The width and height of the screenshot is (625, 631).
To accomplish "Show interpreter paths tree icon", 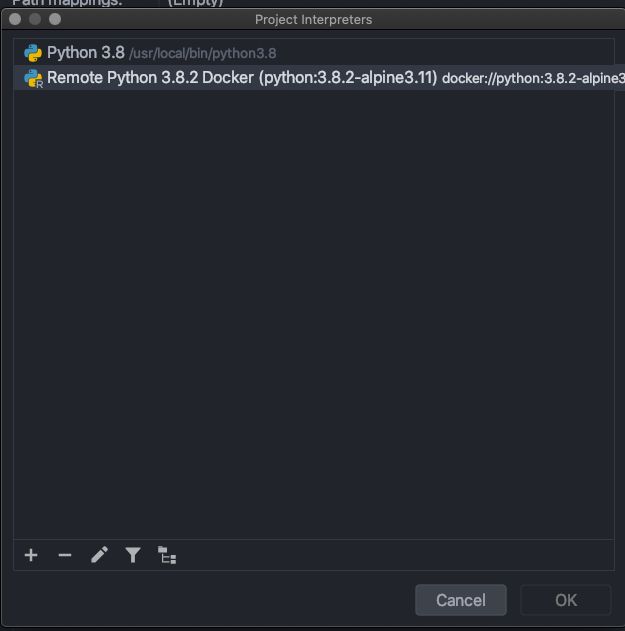I will (167, 555).
